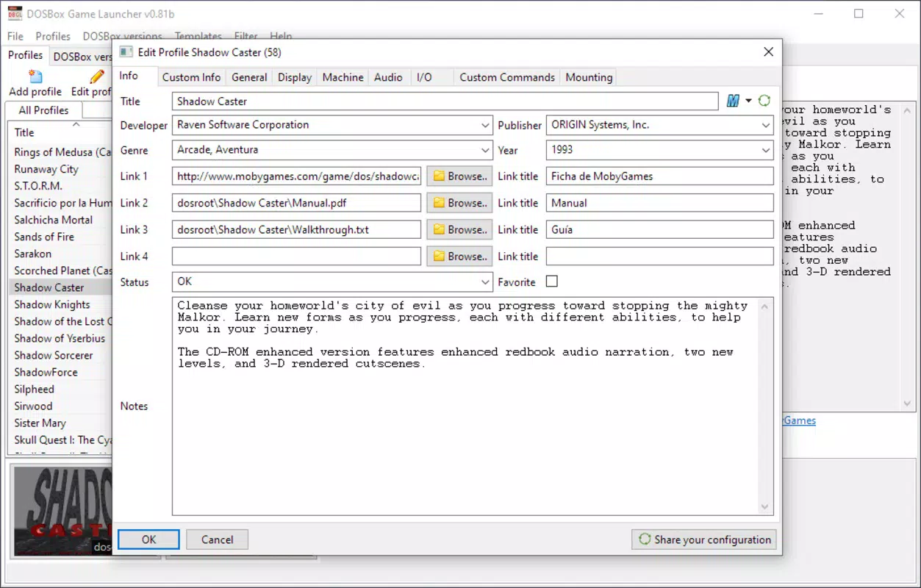Click the Cancel button

click(217, 539)
